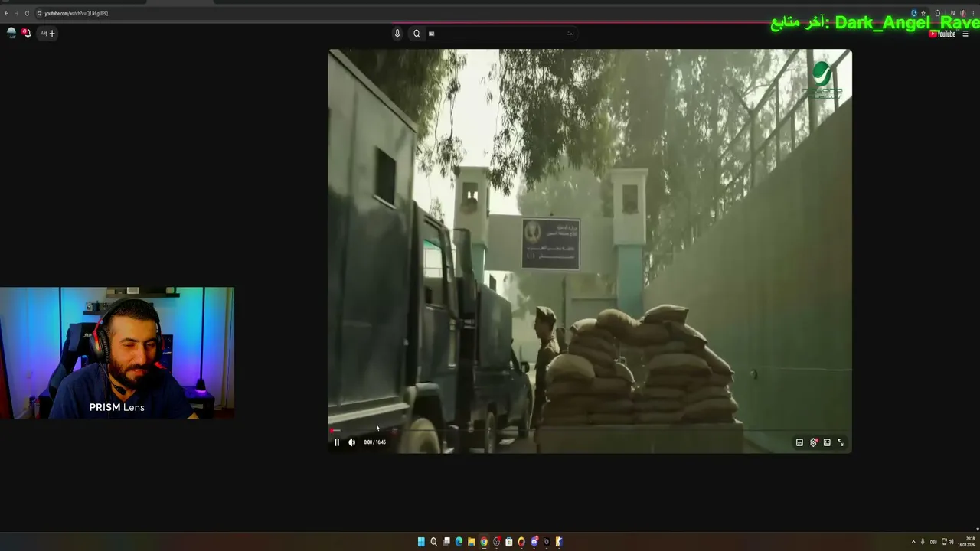Open the video player settings gear

point(814,442)
